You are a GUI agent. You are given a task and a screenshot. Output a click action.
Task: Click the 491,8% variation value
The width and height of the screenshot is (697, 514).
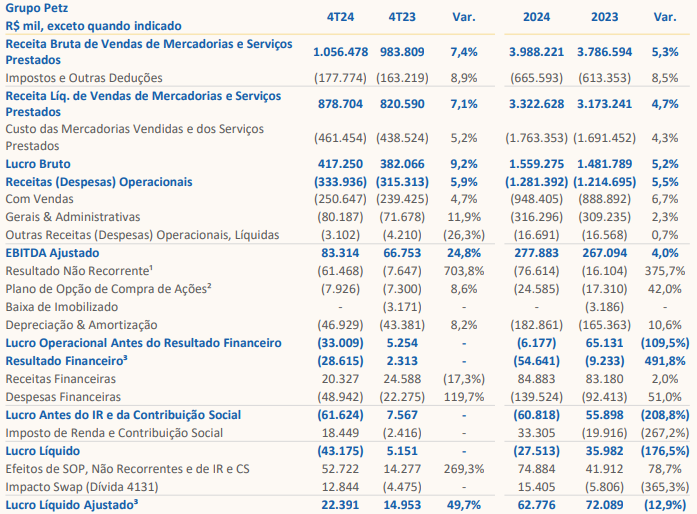[665, 361]
